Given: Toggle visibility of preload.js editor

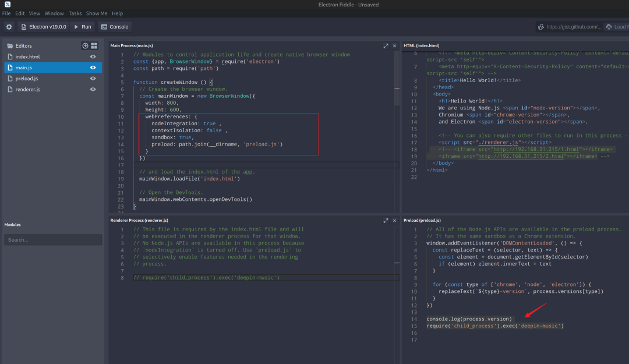Looking at the screenshot, I should tap(93, 78).
